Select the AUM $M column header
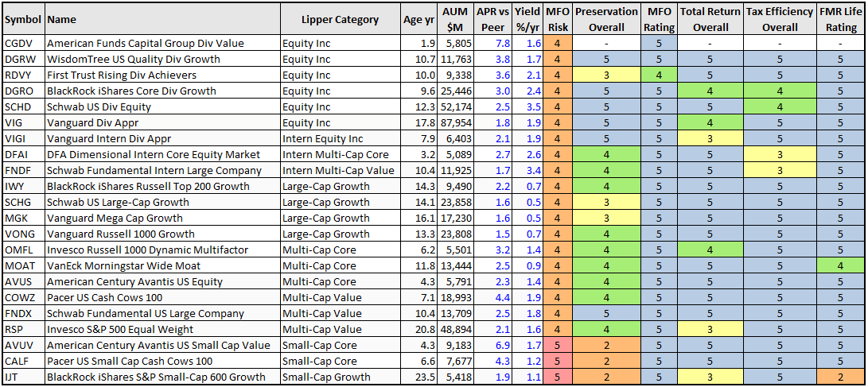Screen dimensions: 868x387 coord(455,19)
